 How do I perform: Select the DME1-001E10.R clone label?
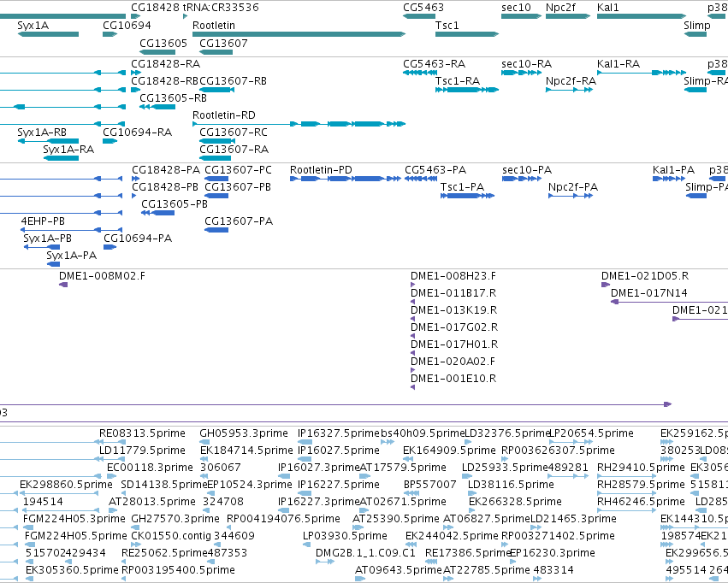pyautogui.click(x=453, y=380)
